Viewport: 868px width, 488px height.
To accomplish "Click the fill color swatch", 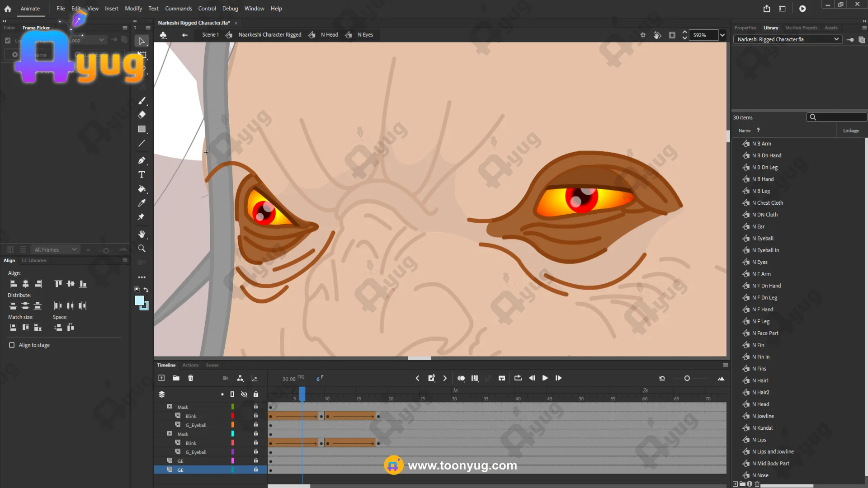I will [140, 300].
